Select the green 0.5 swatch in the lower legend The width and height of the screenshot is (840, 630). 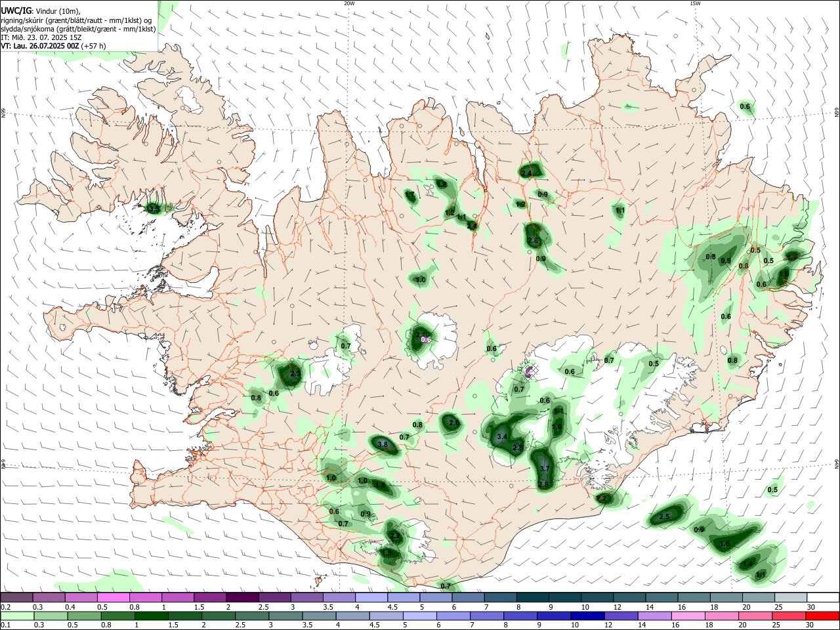(84, 616)
